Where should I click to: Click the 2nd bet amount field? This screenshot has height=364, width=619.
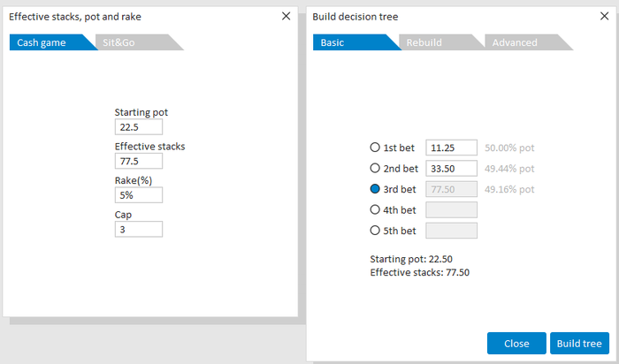point(451,169)
